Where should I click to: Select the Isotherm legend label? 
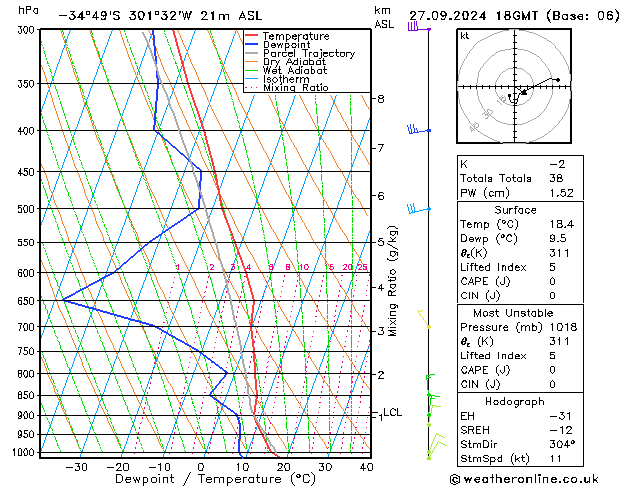coord(286,79)
